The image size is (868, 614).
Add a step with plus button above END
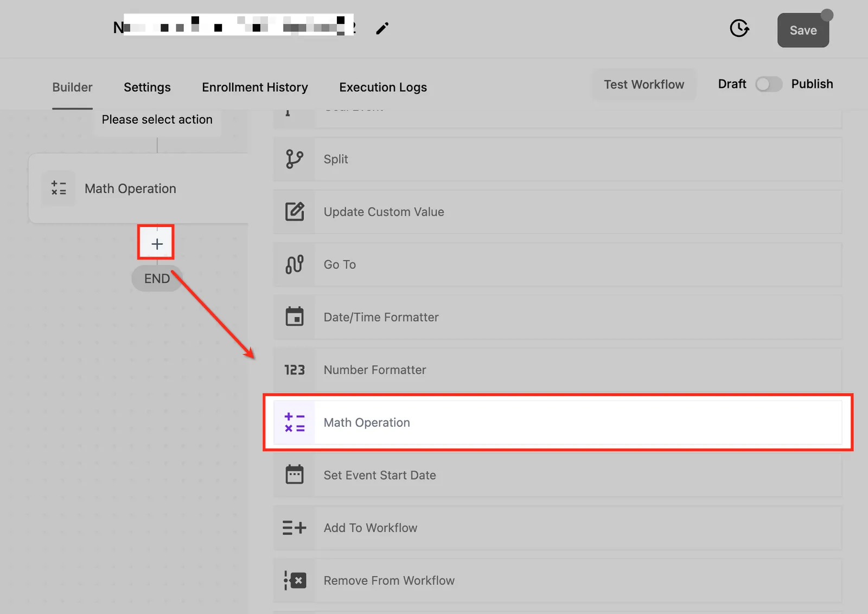pos(157,244)
